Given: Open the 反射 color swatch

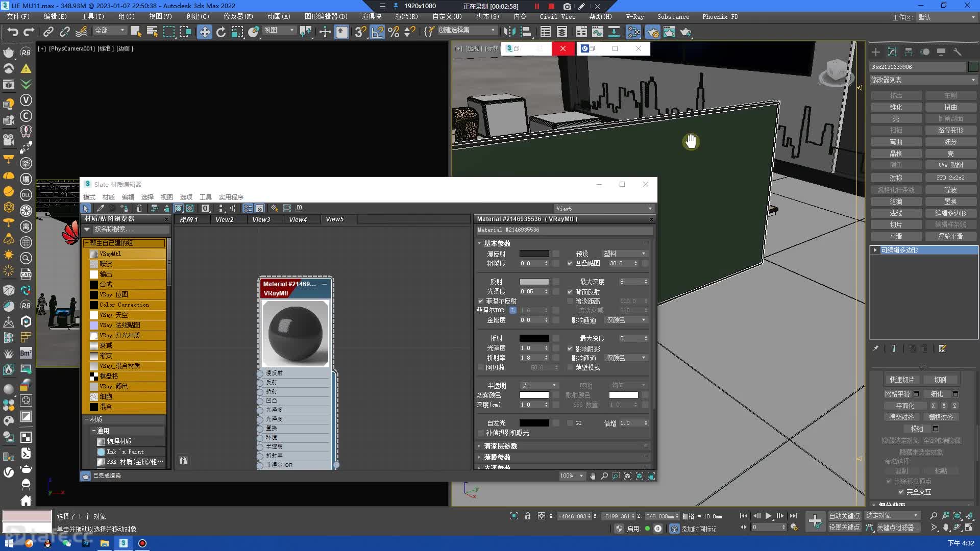Looking at the screenshot, I should coord(534,282).
